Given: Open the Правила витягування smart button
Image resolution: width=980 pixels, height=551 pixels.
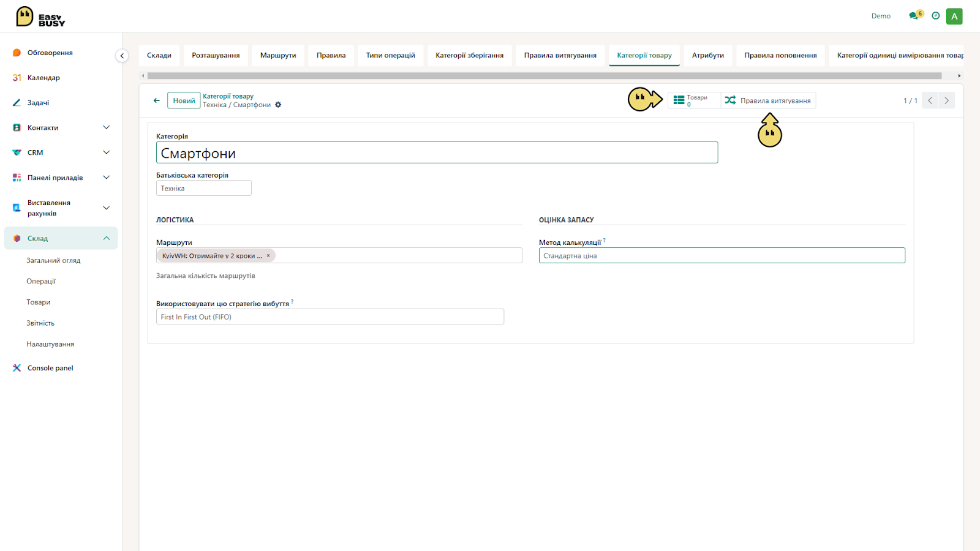Looking at the screenshot, I should click(768, 100).
